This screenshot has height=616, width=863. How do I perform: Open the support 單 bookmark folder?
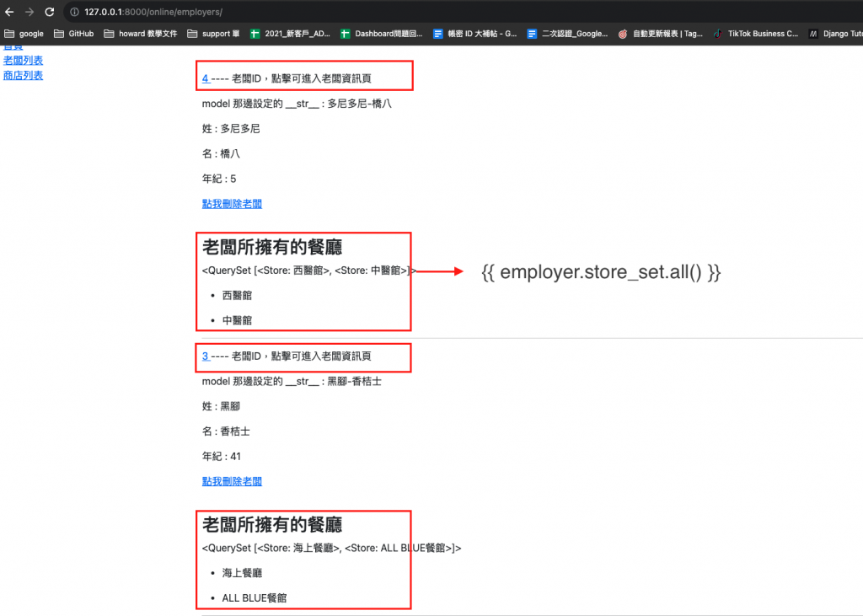(x=213, y=34)
